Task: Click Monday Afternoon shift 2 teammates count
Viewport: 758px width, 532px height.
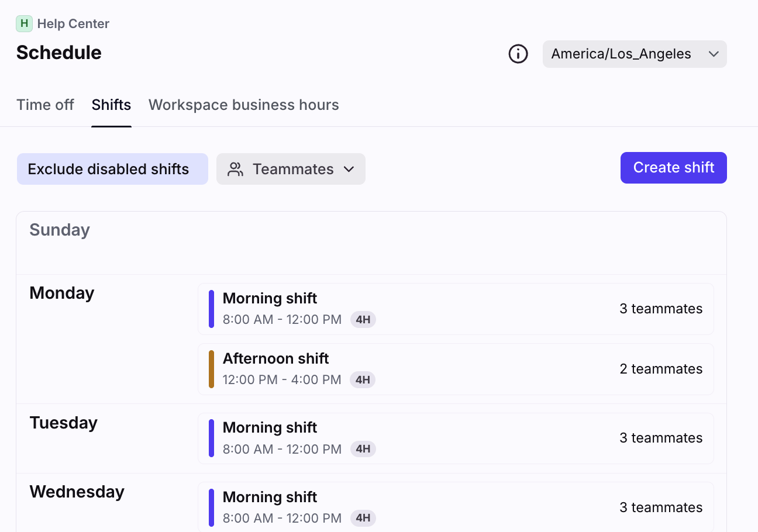Action: coord(661,369)
